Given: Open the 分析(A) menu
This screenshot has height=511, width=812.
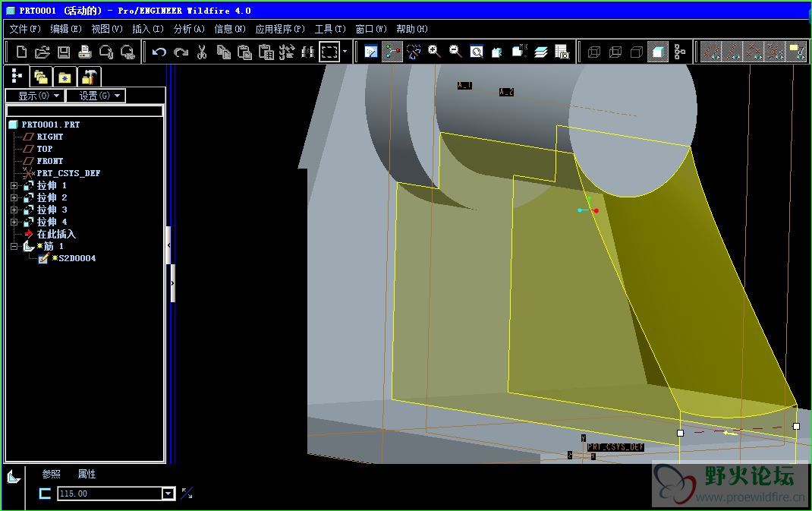Looking at the screenshot, I should (x=189, y=29).
